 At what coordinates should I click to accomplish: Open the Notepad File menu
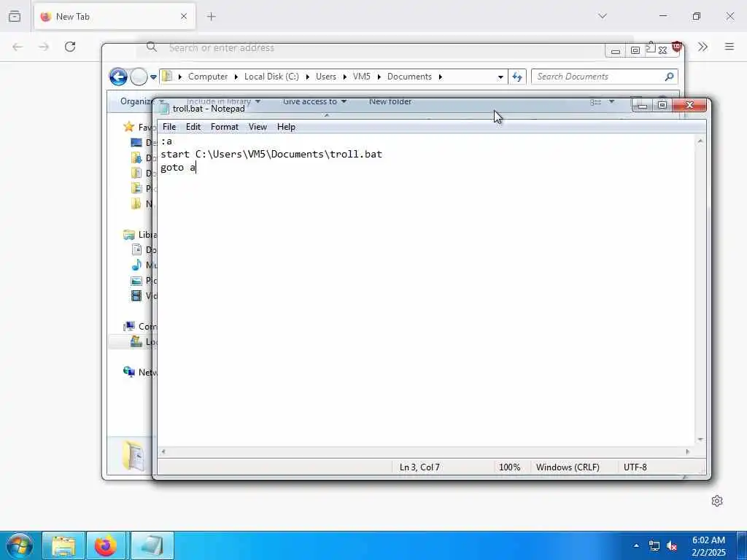click(x=169, y=127)
